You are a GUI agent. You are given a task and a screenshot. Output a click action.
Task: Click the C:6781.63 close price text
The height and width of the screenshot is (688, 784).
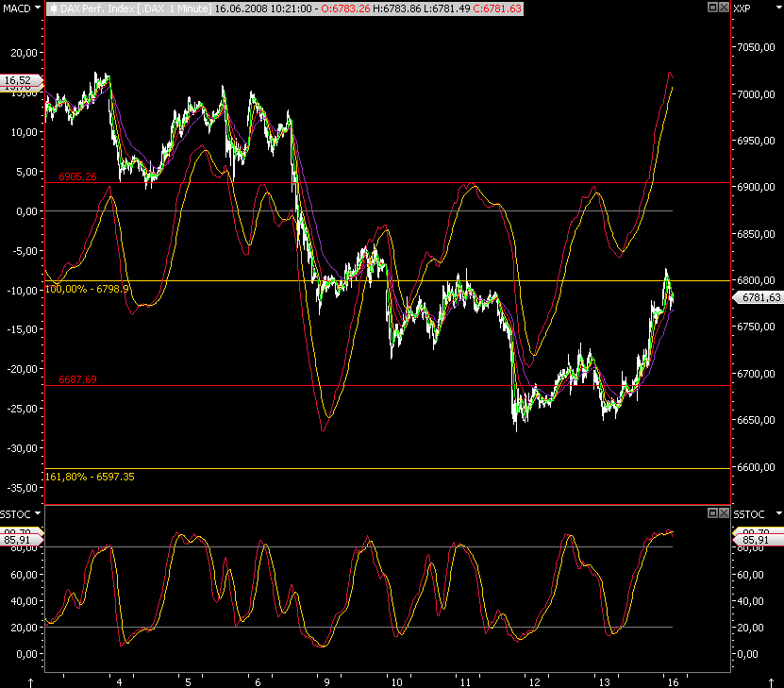pyautogui.click(x=497, y=8)
